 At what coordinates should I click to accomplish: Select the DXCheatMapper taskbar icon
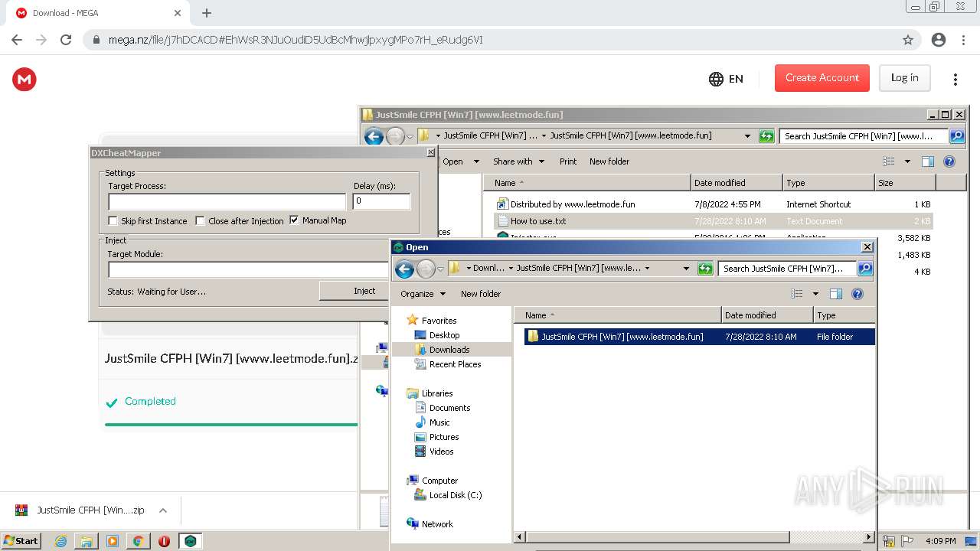point(190,541)
